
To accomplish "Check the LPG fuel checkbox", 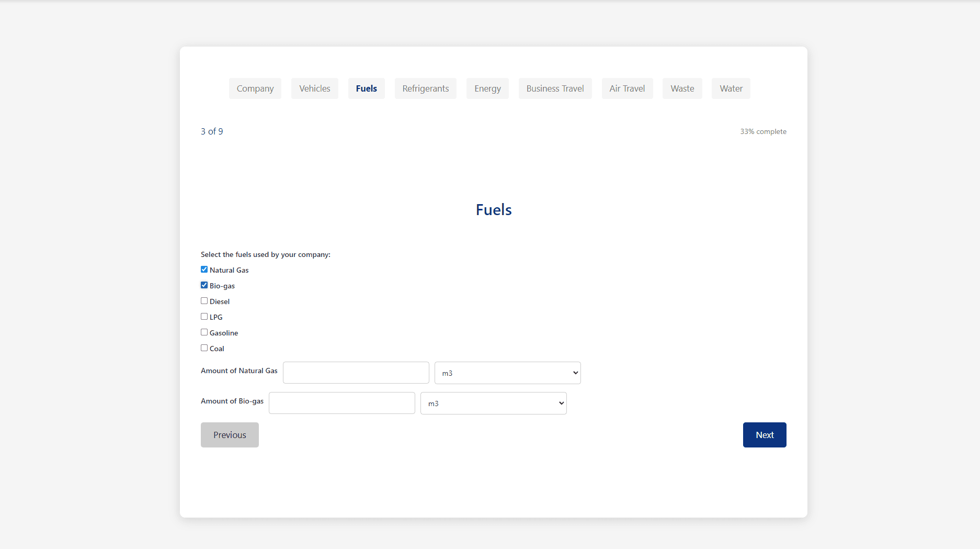I will click(204, 316).
